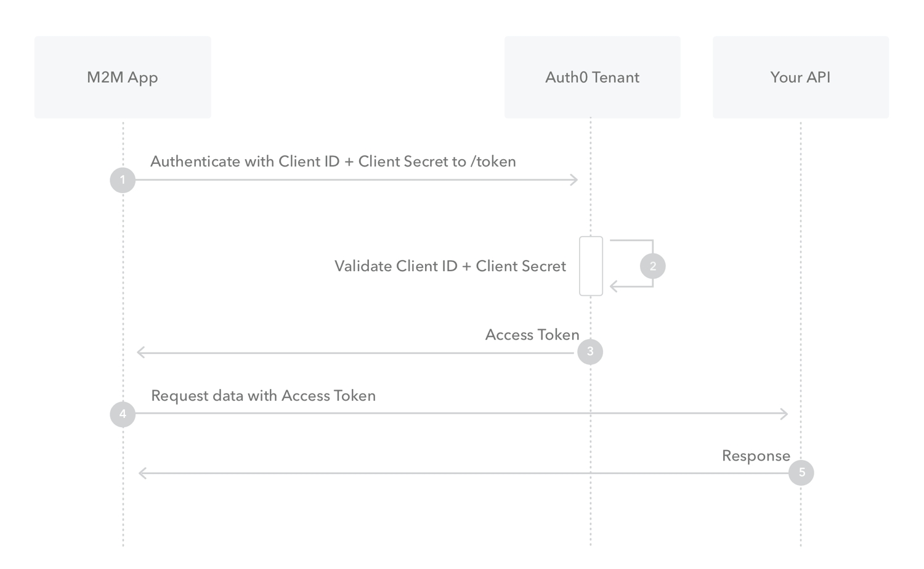Click the step 1 circle marker
The height and width of the screenshot is (569, 924).
click(123, 180)
